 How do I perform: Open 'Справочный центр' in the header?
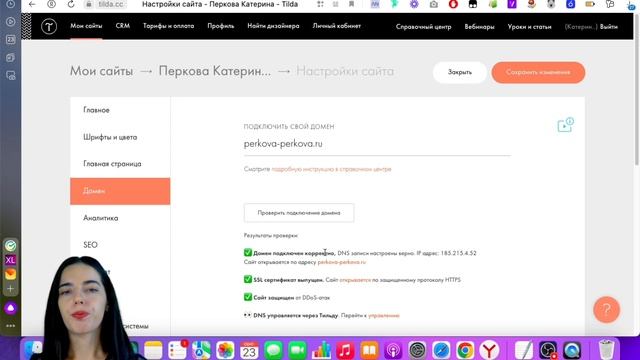click(x=424, y=27)
